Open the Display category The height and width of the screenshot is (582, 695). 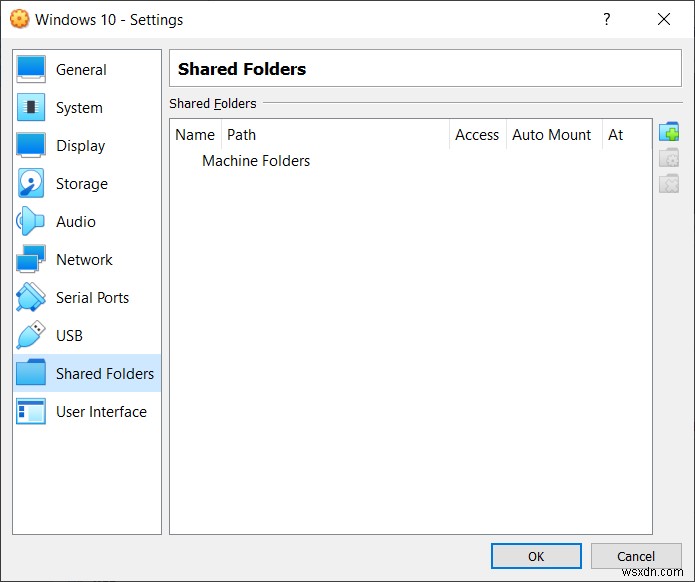click(81, 146)
